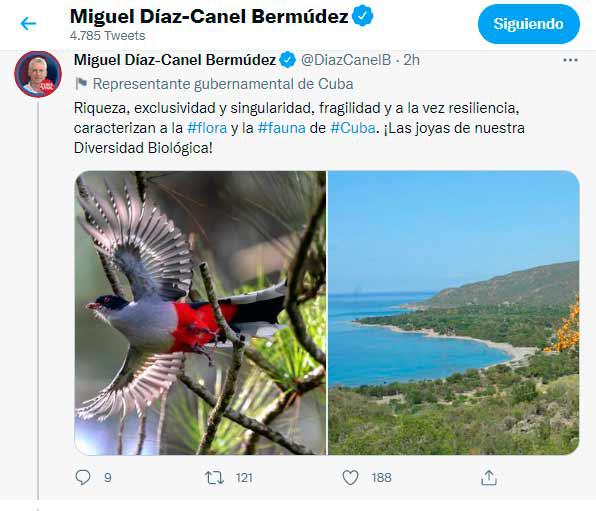596x511 pixels.
Task: Click Representante gubernamental de Cuba label
Action: (x=223, y=84)
